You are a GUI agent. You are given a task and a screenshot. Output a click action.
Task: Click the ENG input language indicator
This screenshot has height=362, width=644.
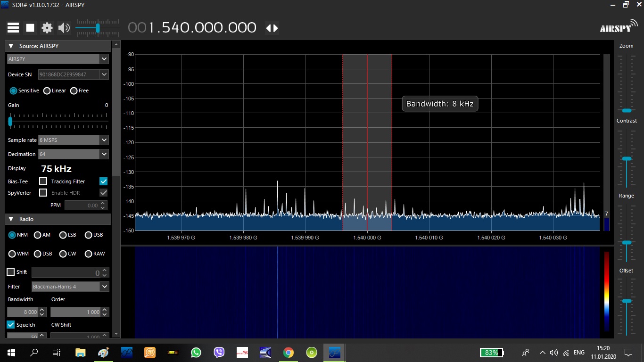click(x=579, y=353)
